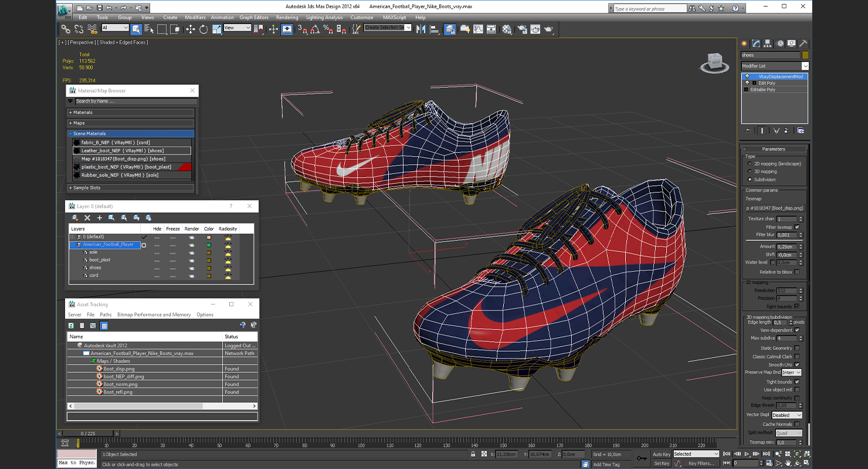Collapse the American_Football_Player layer tree

coord(73,244)
